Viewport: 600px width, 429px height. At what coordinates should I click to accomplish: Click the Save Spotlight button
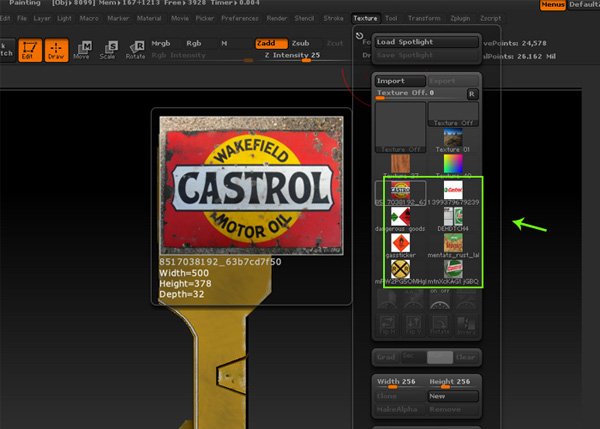(x=426, y=55)
